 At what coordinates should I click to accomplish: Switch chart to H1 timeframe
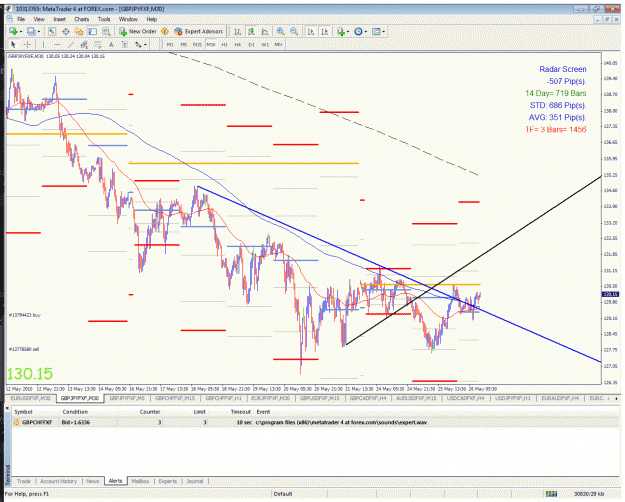point(224,45)
